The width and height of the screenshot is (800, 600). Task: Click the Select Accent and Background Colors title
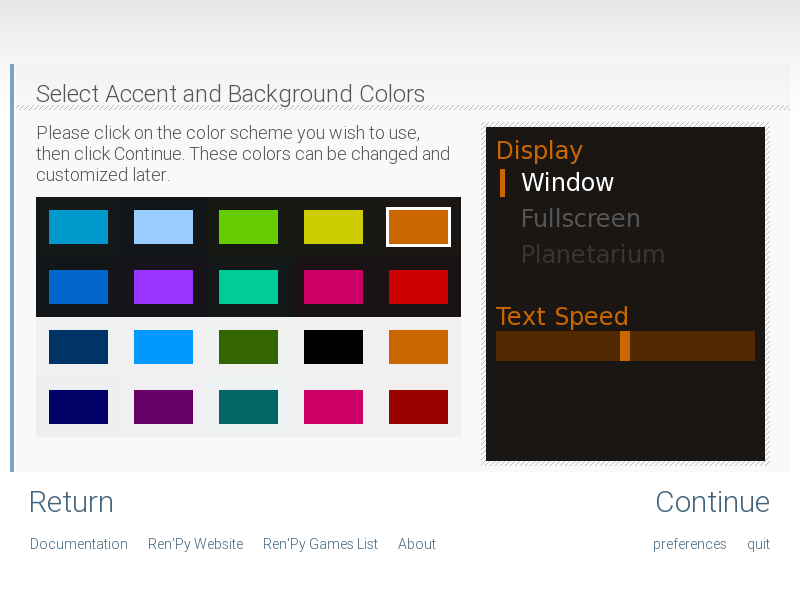pos(230,94)
